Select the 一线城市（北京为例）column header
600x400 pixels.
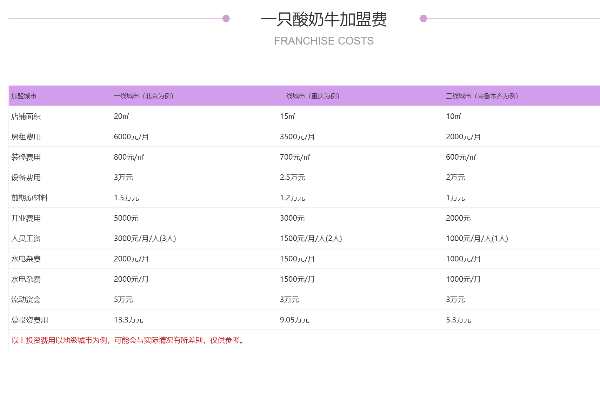pos(143,96)
